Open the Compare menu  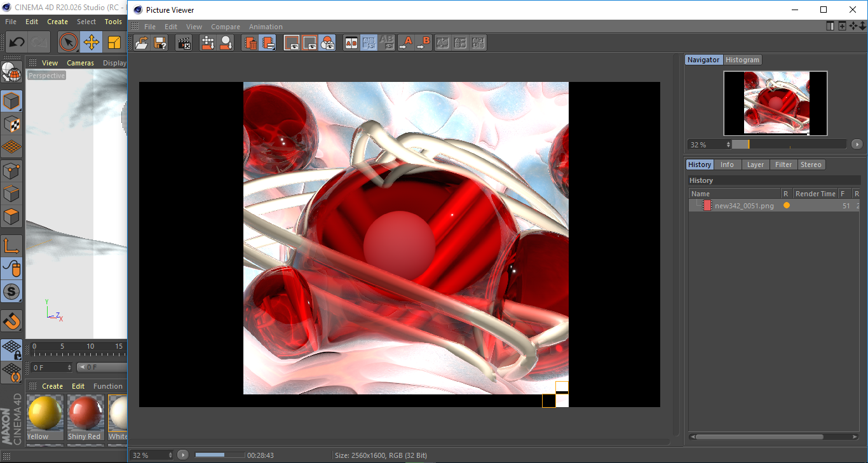pos(226,27)
